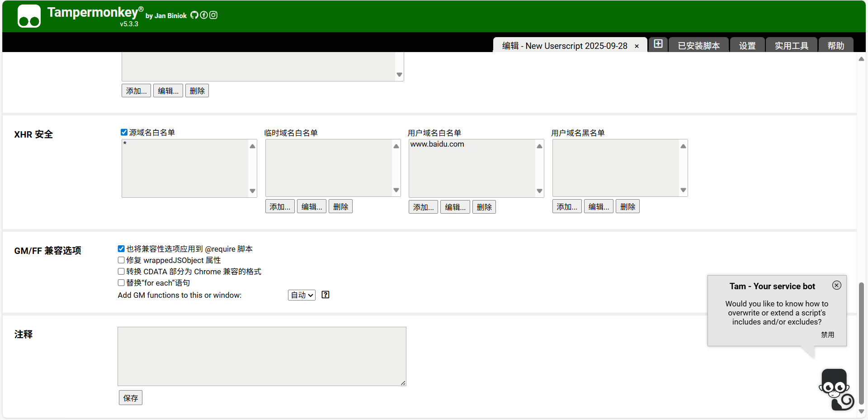Viewport: 868px width, 420px height.
Task: Edit entry in 临时域名白名单
Action: tap(312, 206)
